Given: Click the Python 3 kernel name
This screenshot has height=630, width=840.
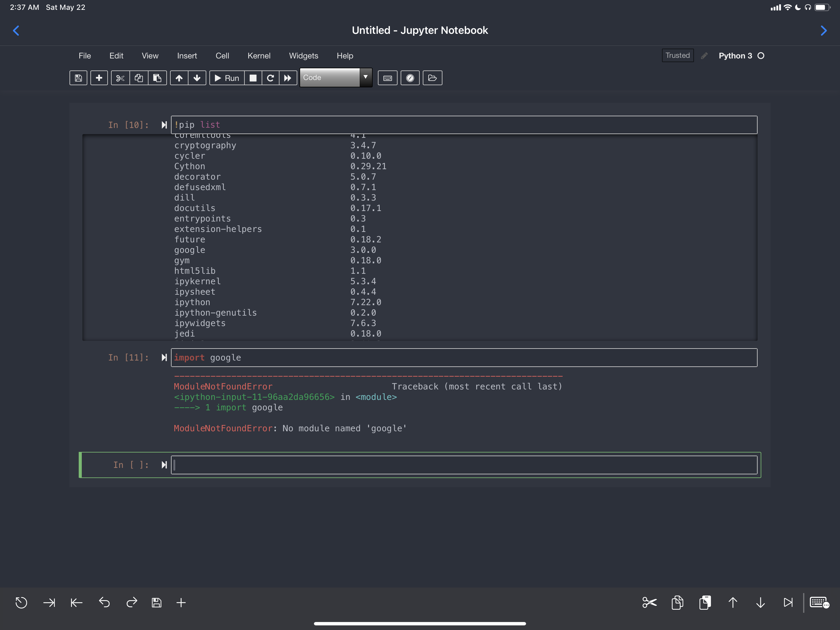Looking at the screenshot, I should [735, 55].
